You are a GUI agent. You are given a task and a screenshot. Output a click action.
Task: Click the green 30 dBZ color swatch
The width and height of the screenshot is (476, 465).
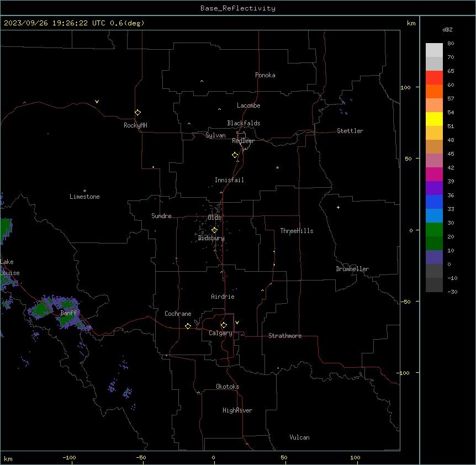click(434, 230)
